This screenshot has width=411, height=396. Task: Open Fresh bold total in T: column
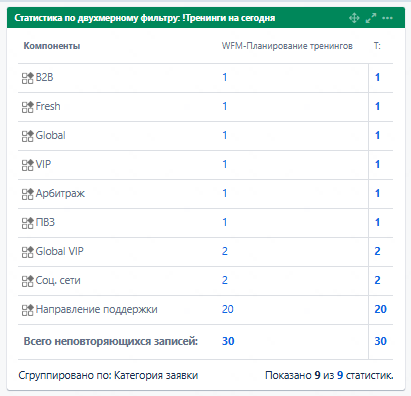(377, 106)
